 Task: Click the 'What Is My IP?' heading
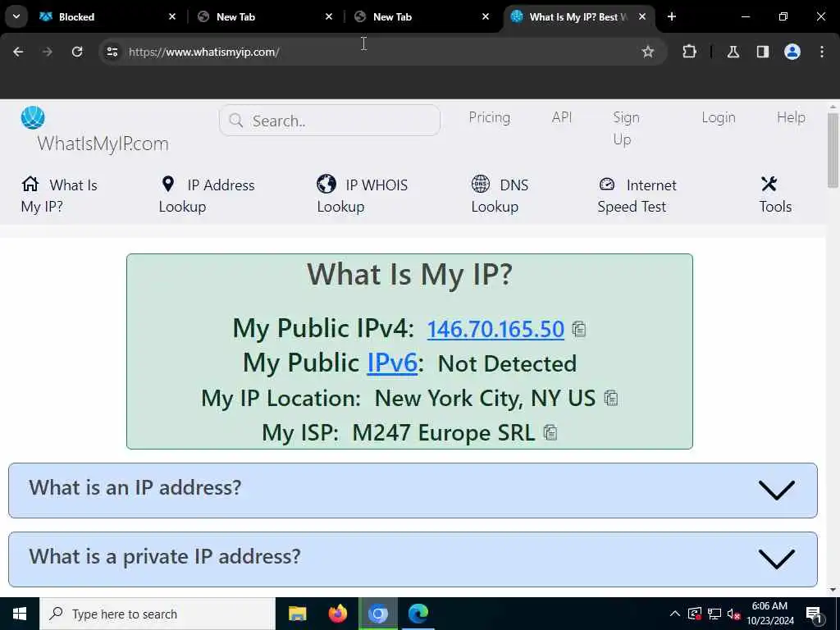(x=410, y=274)
